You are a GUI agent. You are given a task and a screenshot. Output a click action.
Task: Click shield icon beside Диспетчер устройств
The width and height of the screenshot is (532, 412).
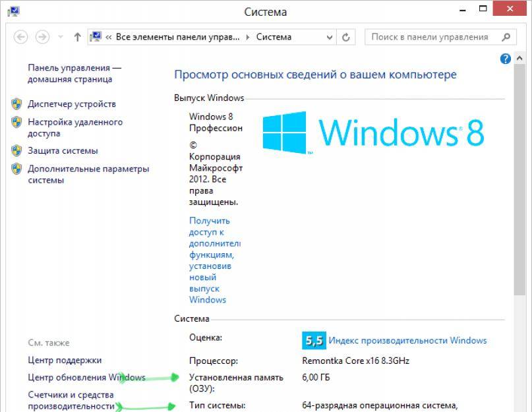[x=16, y=104]
